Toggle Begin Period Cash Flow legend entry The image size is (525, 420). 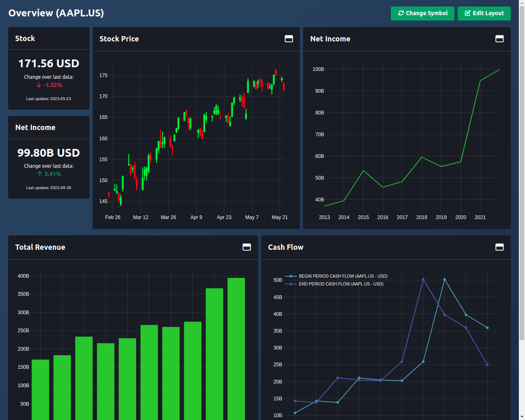(x=336, y=276)
